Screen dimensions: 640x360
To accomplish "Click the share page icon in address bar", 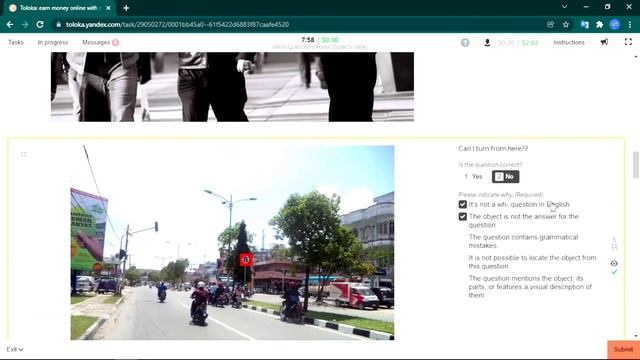I will coord(551,24).
